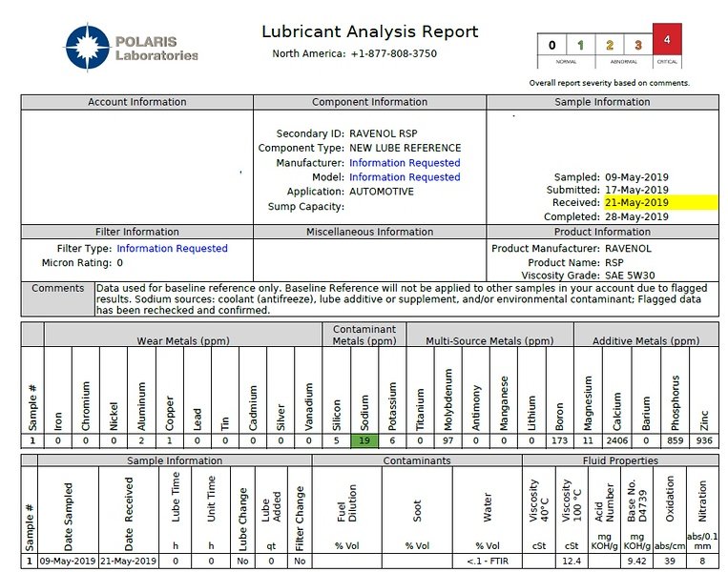This screenshot has height=572, width=728.
Task: Click the Soot column header
Action: click(x=416, y=509)
